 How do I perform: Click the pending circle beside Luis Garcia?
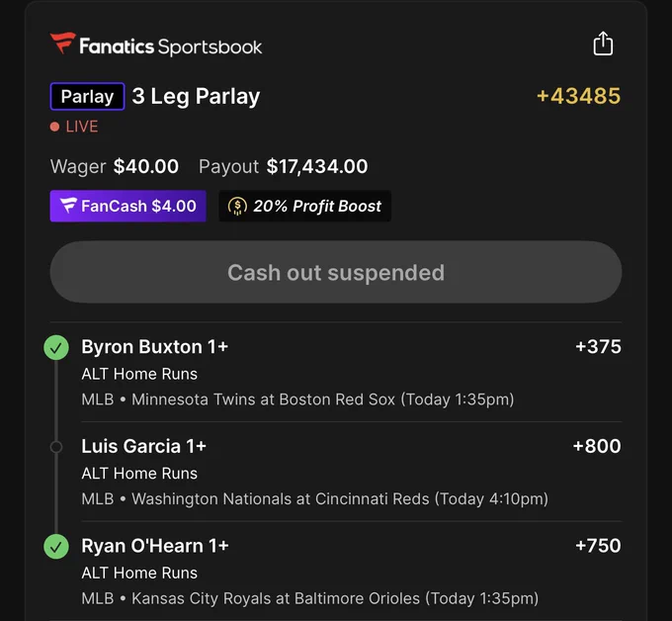click(56, 447)
